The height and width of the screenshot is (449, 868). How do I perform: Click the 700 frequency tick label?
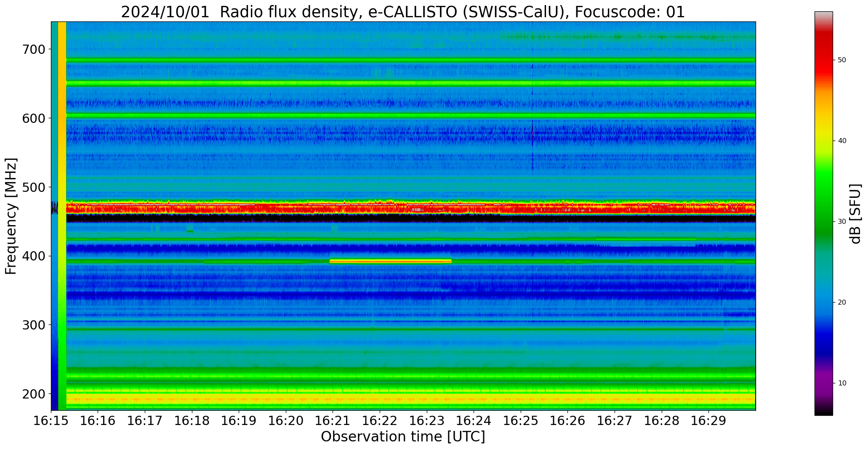pos(33,49)
